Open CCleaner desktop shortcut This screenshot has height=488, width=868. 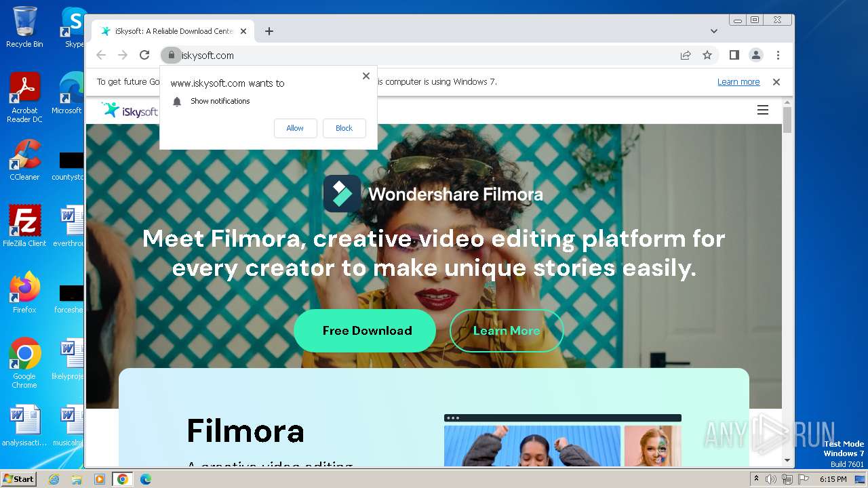coord(24,160)
